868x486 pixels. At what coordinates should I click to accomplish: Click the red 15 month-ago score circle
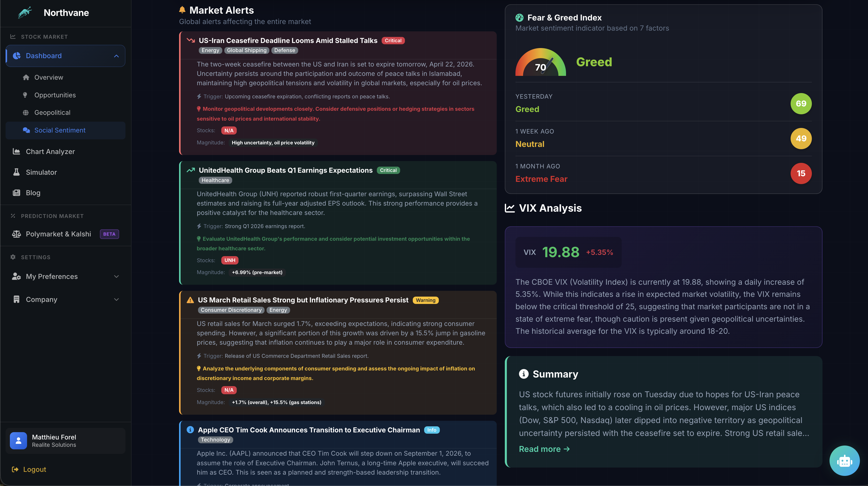(801, 173)
